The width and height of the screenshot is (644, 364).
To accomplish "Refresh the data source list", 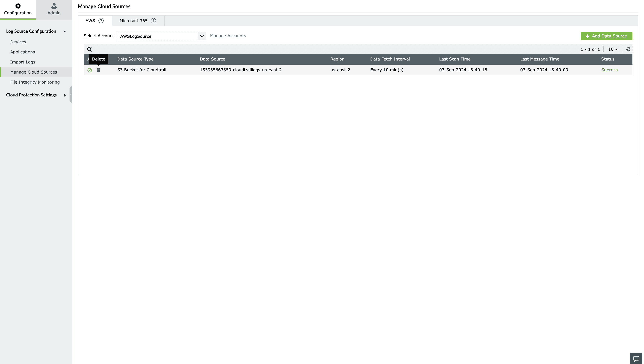I will 628,49.
